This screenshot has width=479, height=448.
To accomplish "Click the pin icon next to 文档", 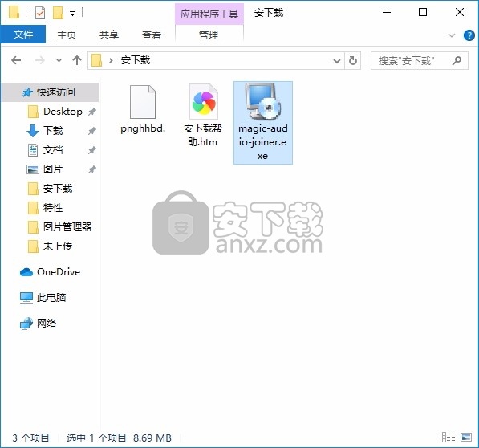I will [x=92, y=150].
